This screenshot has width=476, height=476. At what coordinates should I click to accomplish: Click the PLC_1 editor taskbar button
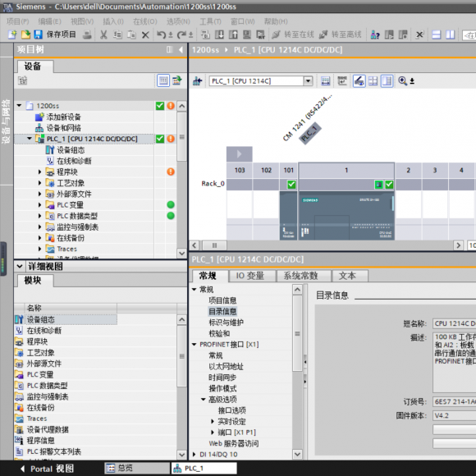[x=204, y=468]
